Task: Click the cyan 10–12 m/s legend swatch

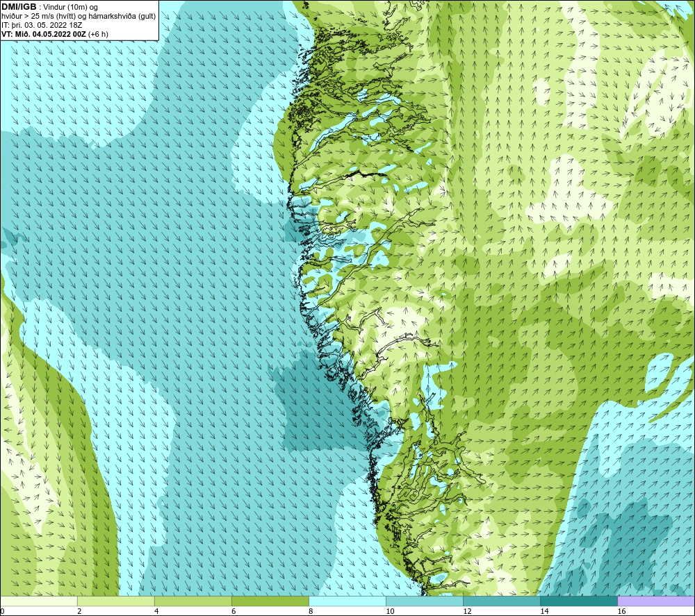Action: [x=425, y=601]
